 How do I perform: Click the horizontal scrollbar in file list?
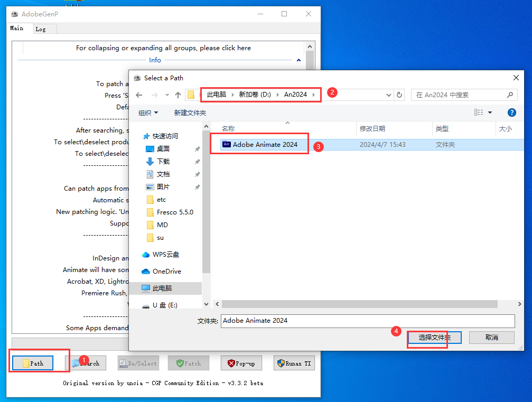359,304
